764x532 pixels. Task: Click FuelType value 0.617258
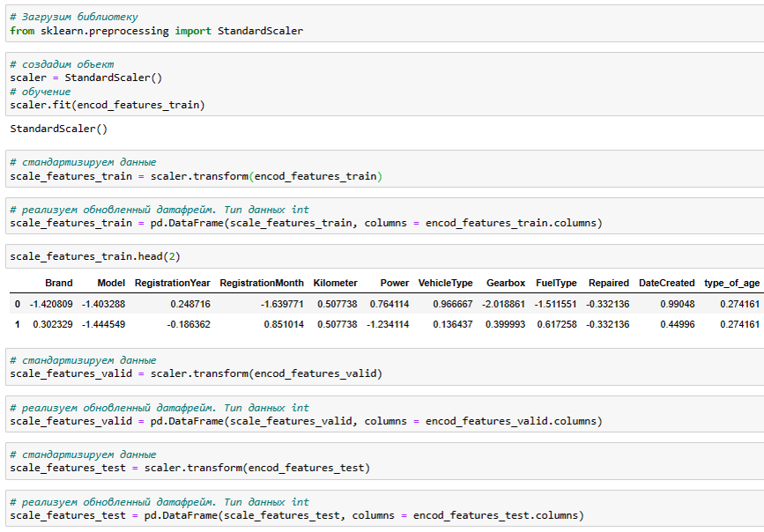click(557, 324)
